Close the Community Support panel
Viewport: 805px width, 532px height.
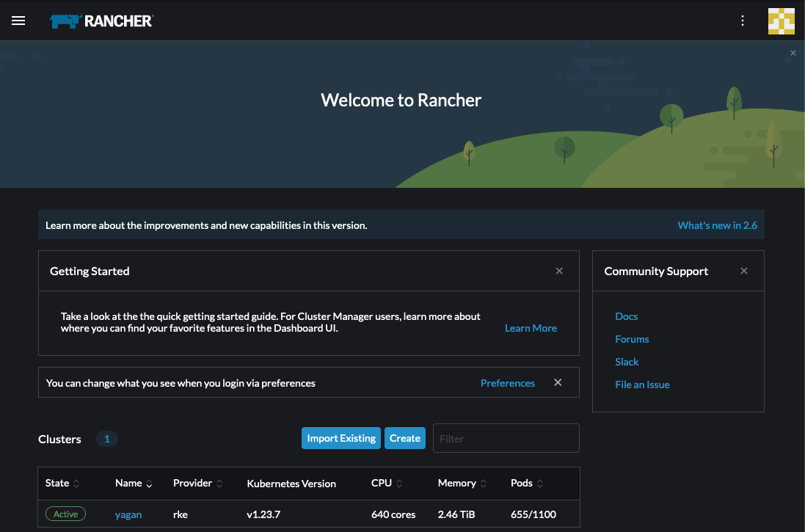coord(744,271)
